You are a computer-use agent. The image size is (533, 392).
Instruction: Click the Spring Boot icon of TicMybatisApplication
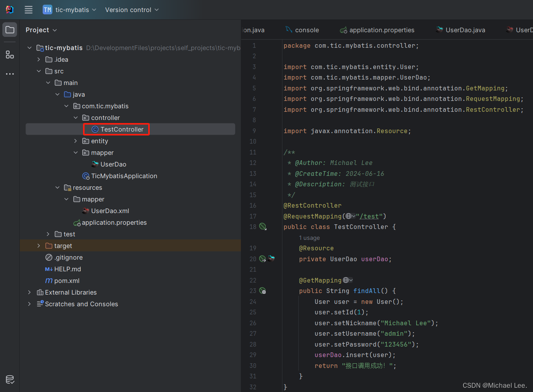click(x=86, y=176)
